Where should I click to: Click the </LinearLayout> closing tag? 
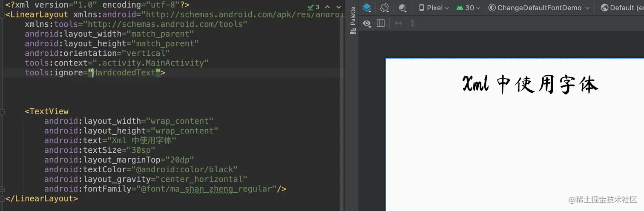42,199
